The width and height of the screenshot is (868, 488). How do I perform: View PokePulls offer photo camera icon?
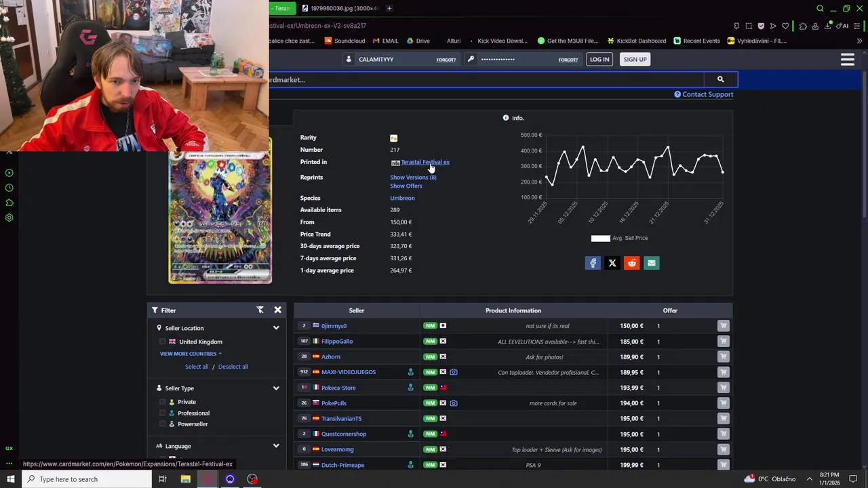pyautogui.click(x=454, y=403)
